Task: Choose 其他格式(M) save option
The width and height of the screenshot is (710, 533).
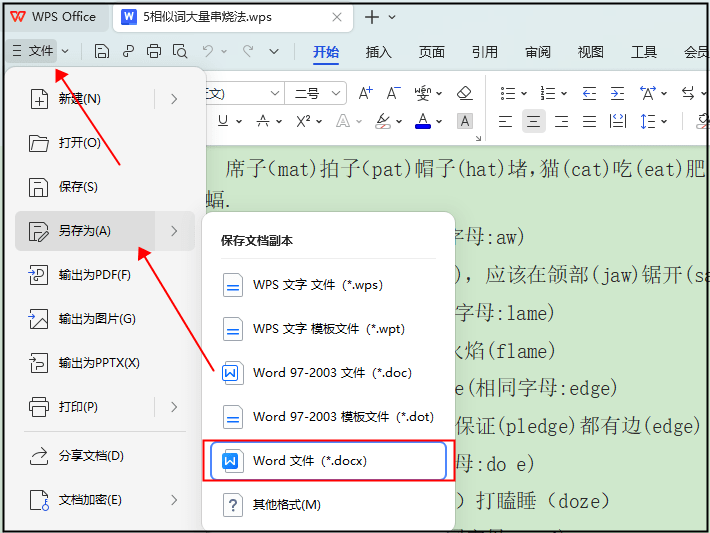Action: click(328, 504)
